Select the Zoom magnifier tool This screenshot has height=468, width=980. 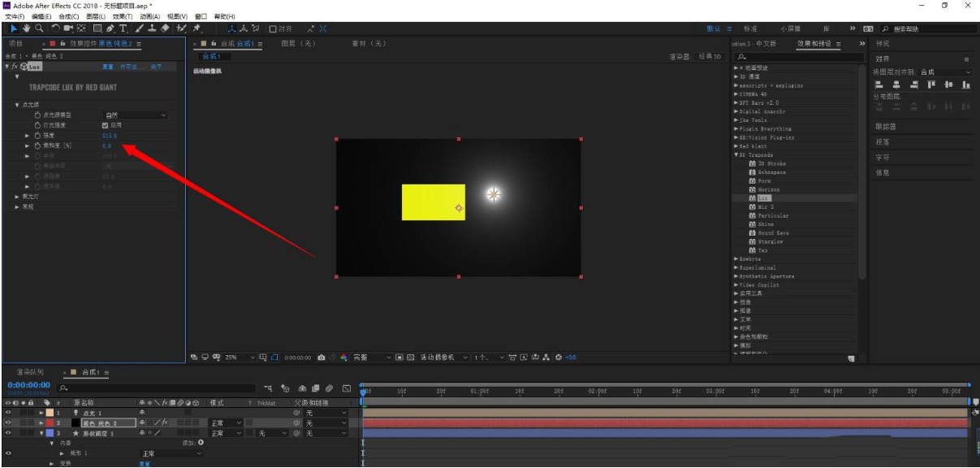39,28
